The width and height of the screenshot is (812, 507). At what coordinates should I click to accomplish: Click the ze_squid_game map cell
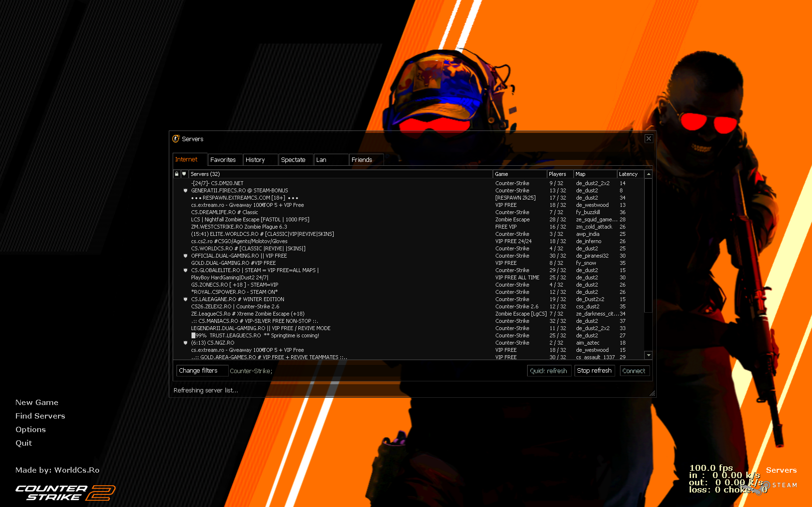click(597, 219)
